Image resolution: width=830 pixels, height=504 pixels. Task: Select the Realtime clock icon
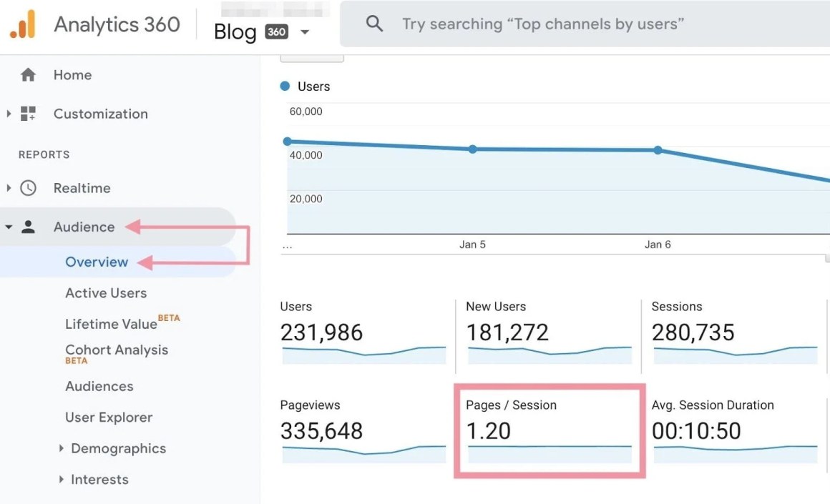pyautogui.click(x=27, y=188)
